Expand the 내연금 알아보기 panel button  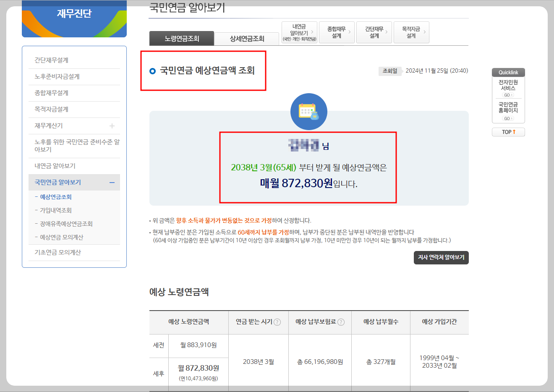coord(299,31)
